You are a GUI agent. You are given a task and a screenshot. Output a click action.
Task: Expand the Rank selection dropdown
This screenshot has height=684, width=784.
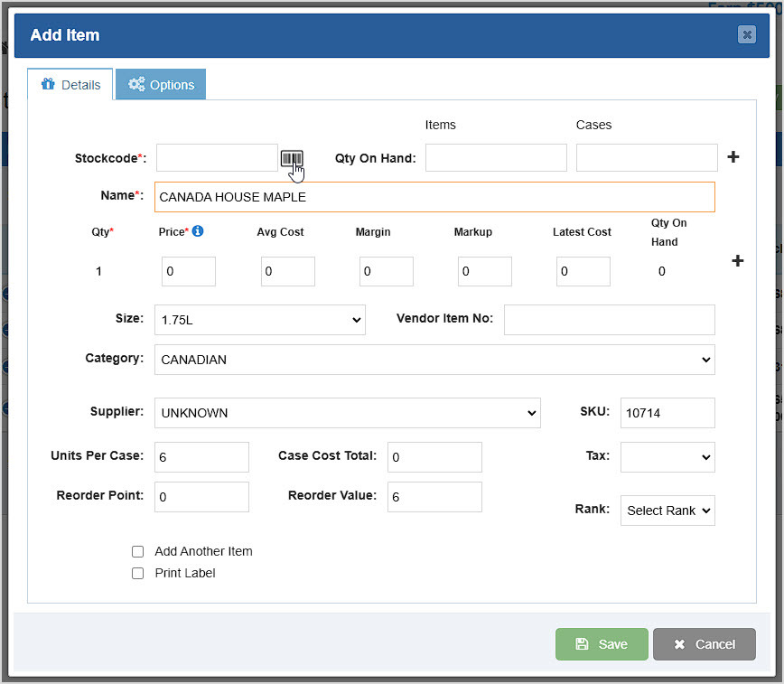point(667,511)
